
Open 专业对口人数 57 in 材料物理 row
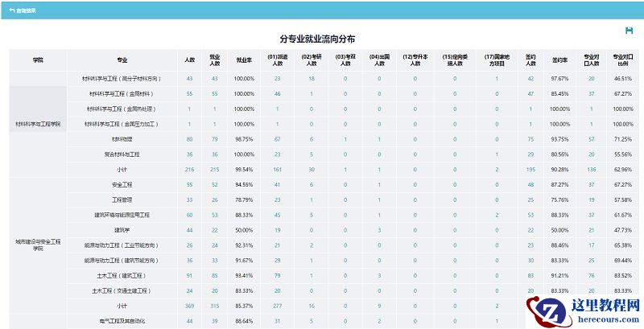click(x=592, y=139)
